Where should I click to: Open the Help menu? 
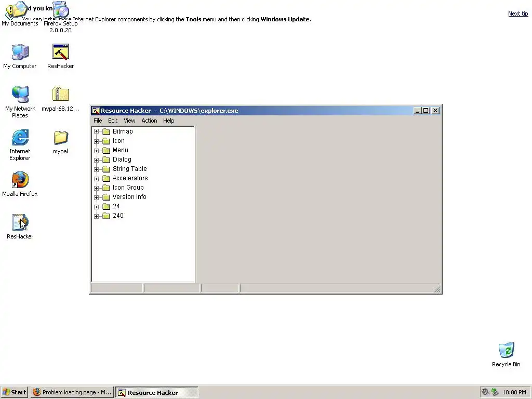pos(169,121)
